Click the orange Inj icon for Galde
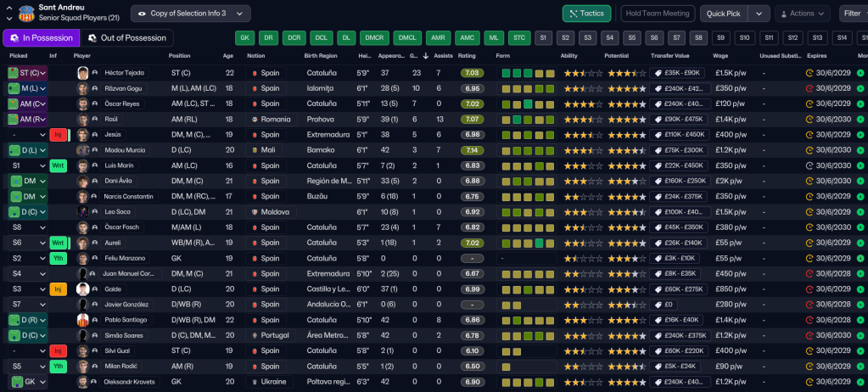This screenshot has height=392, width=868. [58, 288]
